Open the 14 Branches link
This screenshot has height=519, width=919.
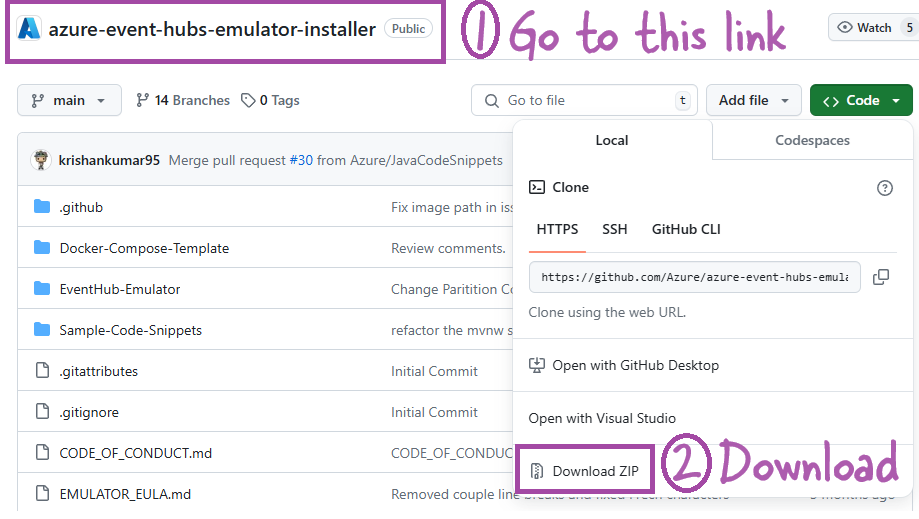click(x=182, y=101)
